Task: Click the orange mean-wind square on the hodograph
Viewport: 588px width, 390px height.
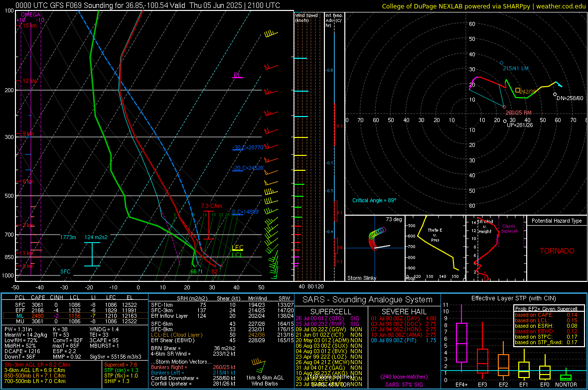Action: (518, 90)
